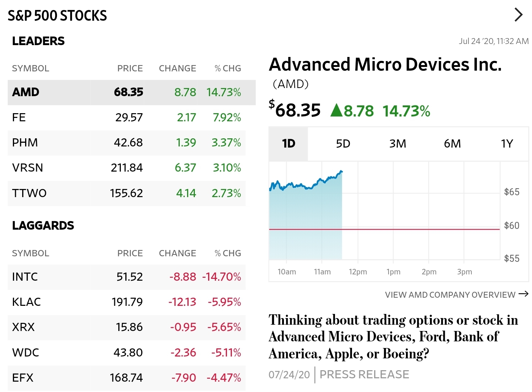Click the green up-triangle price change icon

coord(337,110)
